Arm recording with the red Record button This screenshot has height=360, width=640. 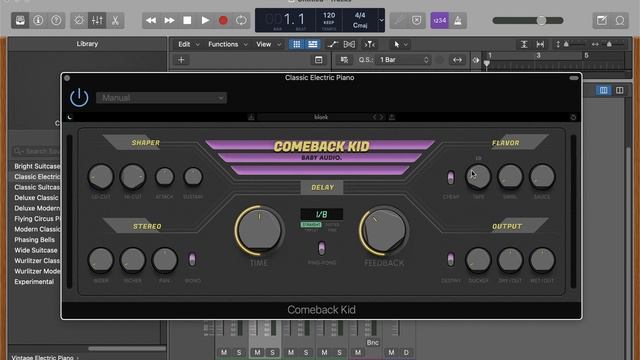click(223, 20)
